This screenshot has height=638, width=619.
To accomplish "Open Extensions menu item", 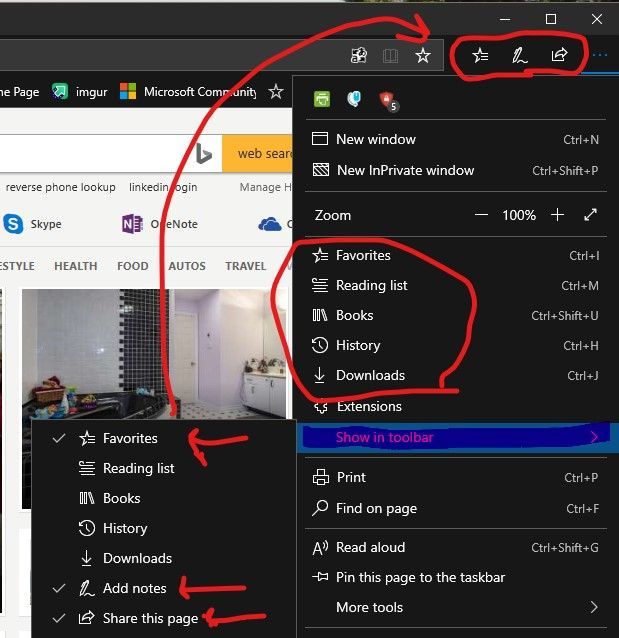I will pos(456,406).
